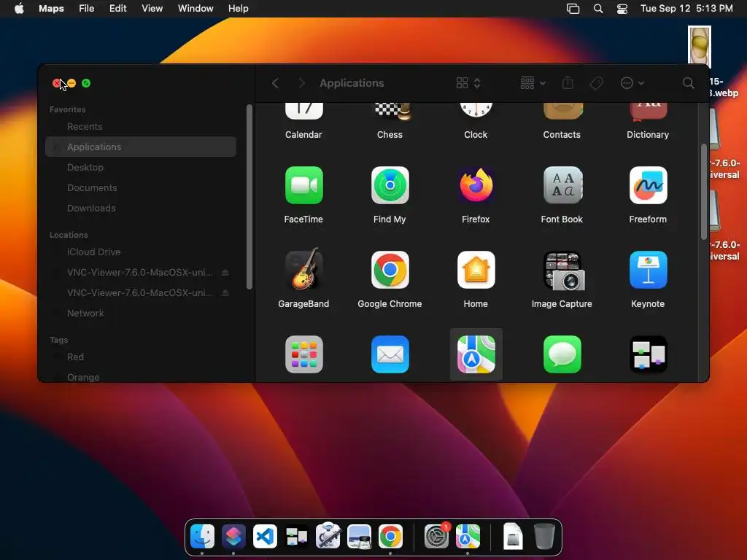The height and width of the screenshot is (560, 747).
Task: Open Google Chrome in Applications folder
Action: point(390,270)
